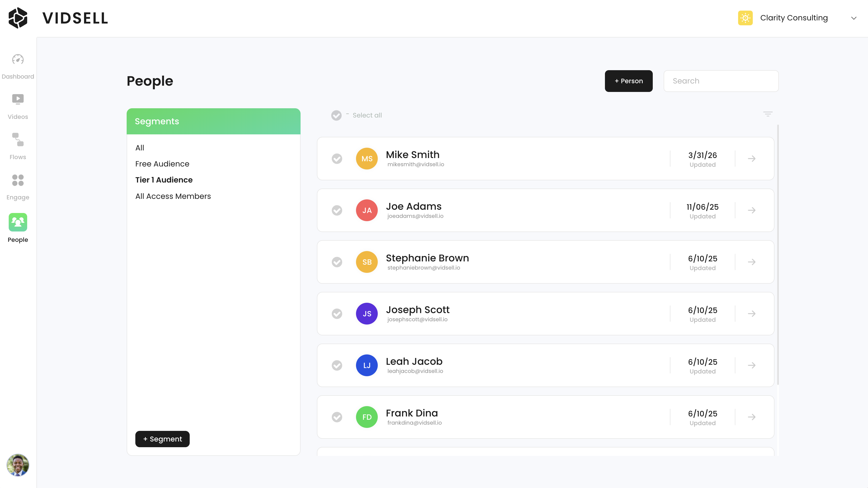Toggle the Select all checkbox
Image resolution: width=868 pixels, height=488 pixels.
point(336,115)
